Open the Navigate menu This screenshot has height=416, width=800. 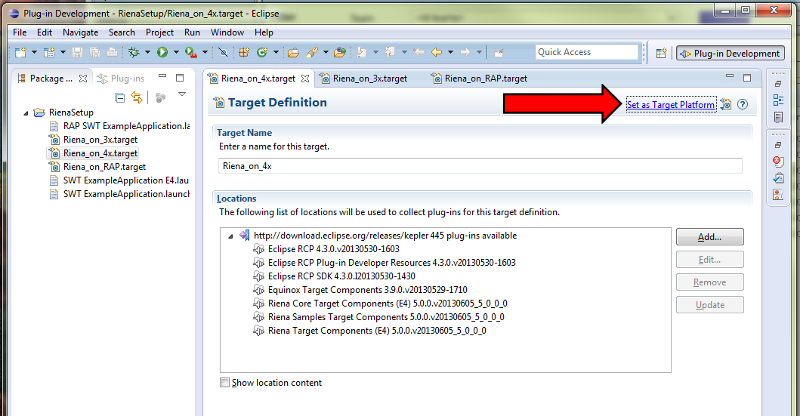pyautogui.click(x=80, y=32)
